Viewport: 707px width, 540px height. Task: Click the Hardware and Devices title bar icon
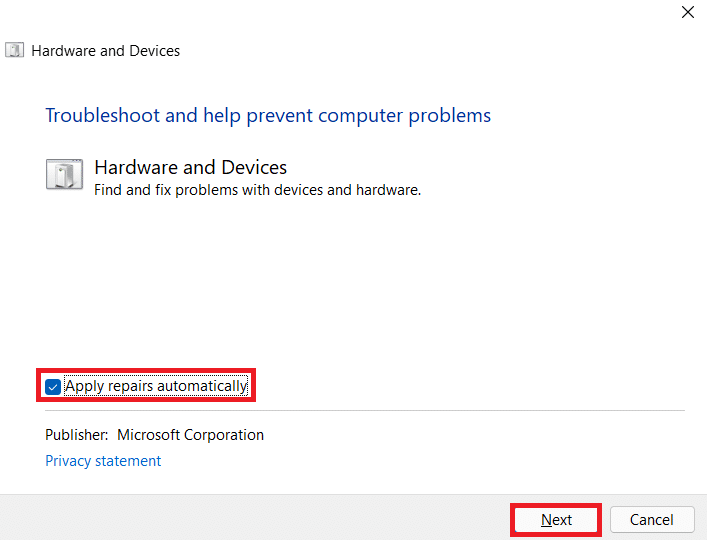(15, 50)
